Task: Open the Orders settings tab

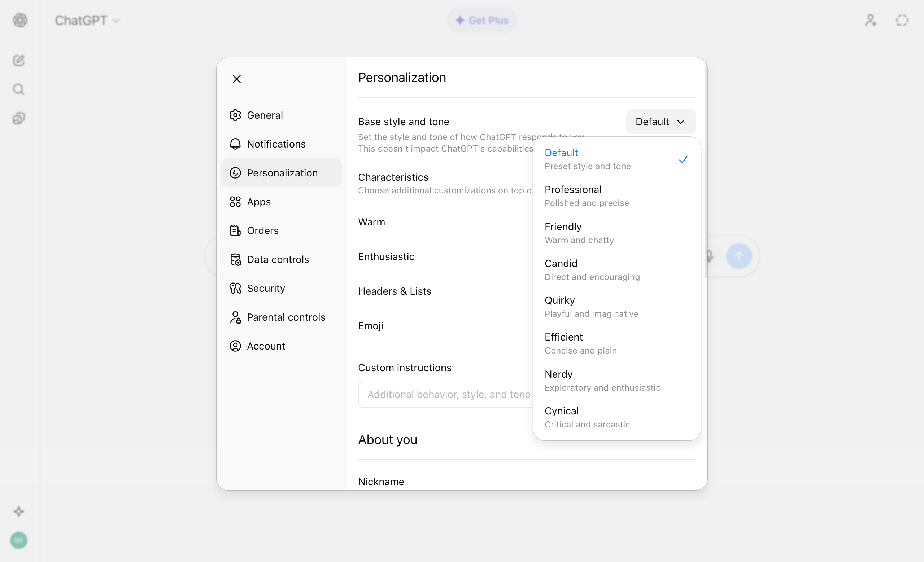Action: click(x=281, y=230)
